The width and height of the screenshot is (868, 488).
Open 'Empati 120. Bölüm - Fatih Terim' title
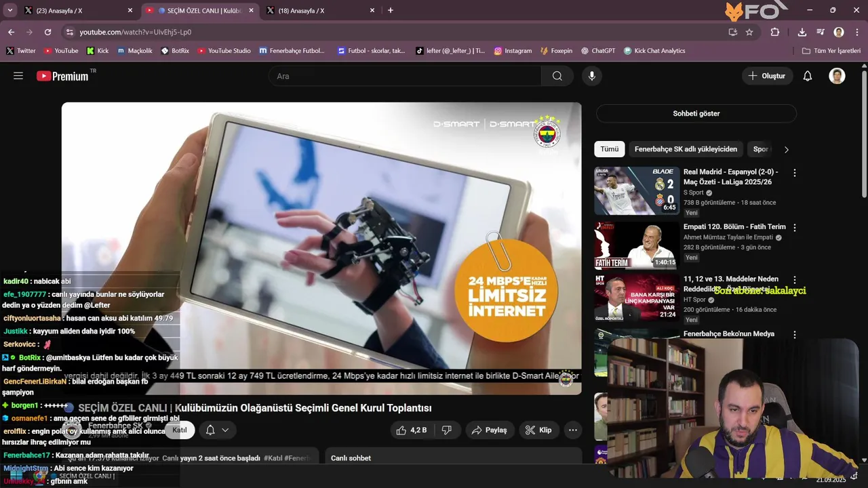coord(734,227)
